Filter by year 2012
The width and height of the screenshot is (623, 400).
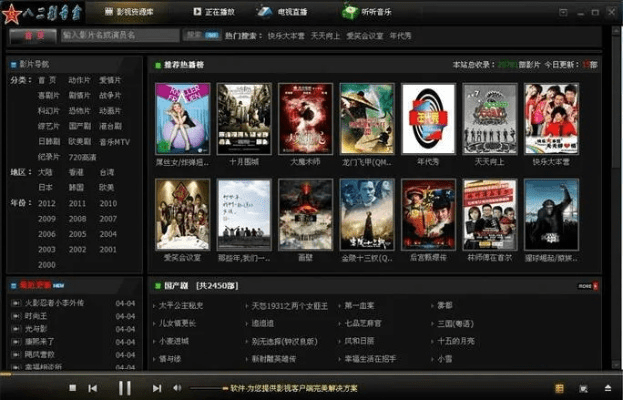(47, 203)
